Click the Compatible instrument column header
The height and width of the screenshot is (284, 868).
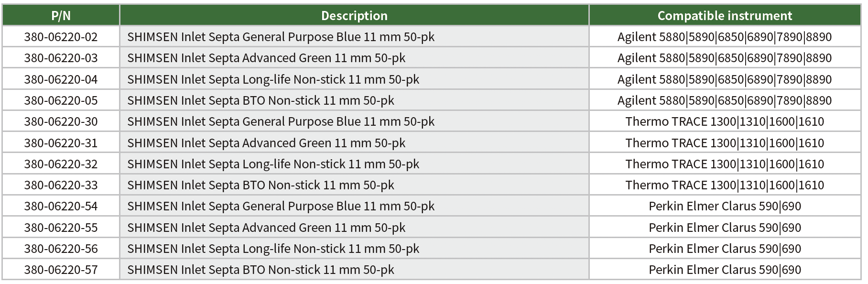[725, 16]
